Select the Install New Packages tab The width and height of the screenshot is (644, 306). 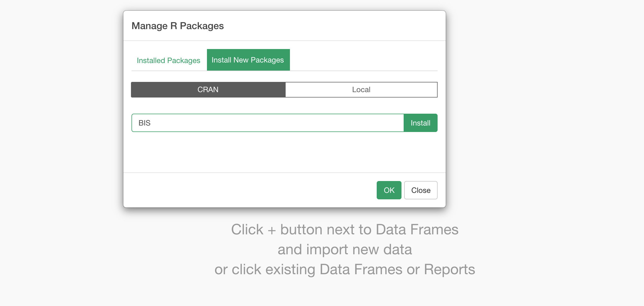tap(248, 60)
